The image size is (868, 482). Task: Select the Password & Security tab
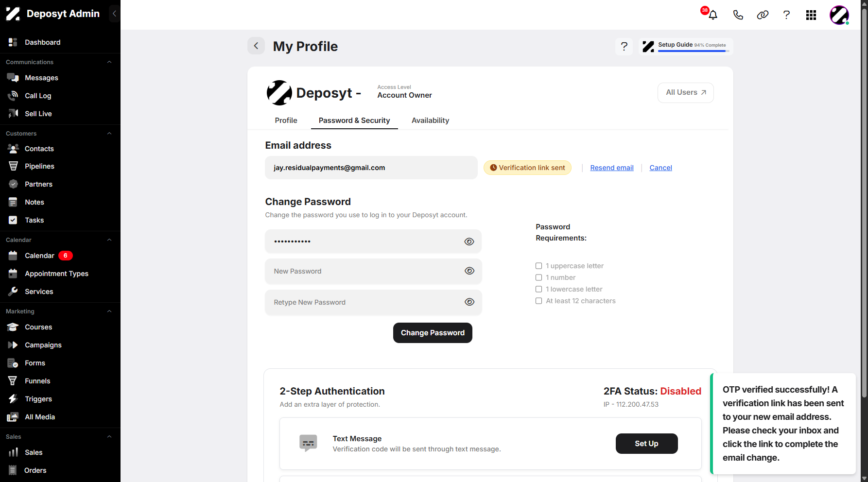pos(354,120)
